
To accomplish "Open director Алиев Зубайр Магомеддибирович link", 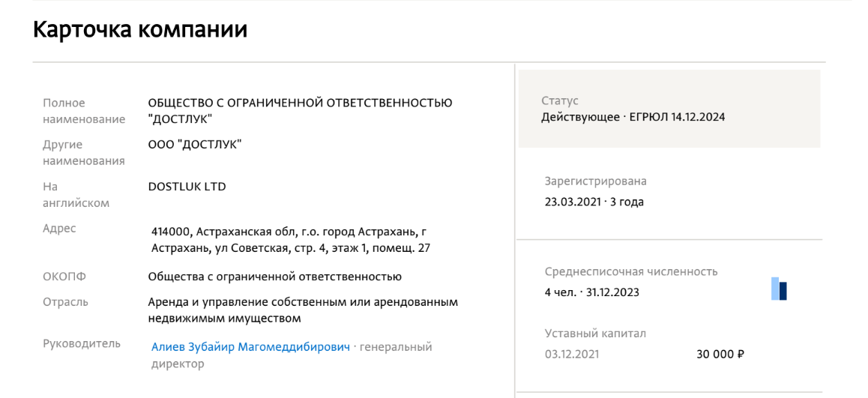I will pyautogui.click(x=250, y=347).
